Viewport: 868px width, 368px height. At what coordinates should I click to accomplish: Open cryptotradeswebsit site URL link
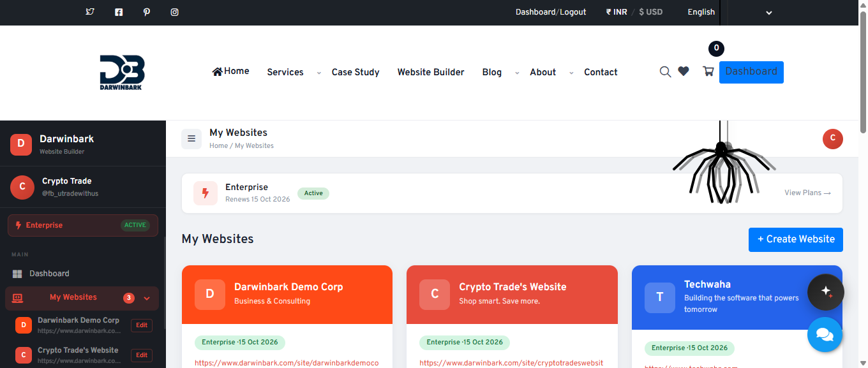click(511, 363)
